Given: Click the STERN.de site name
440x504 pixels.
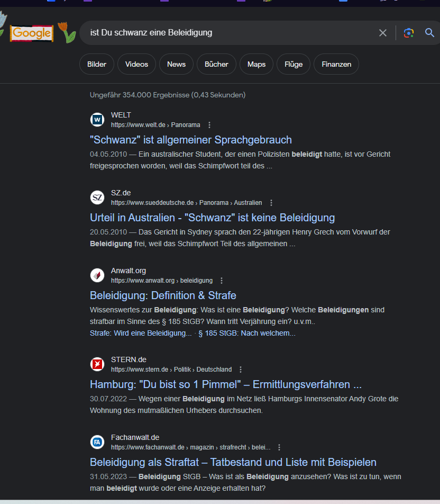Looking at the screenshot, I should point(129,359).
